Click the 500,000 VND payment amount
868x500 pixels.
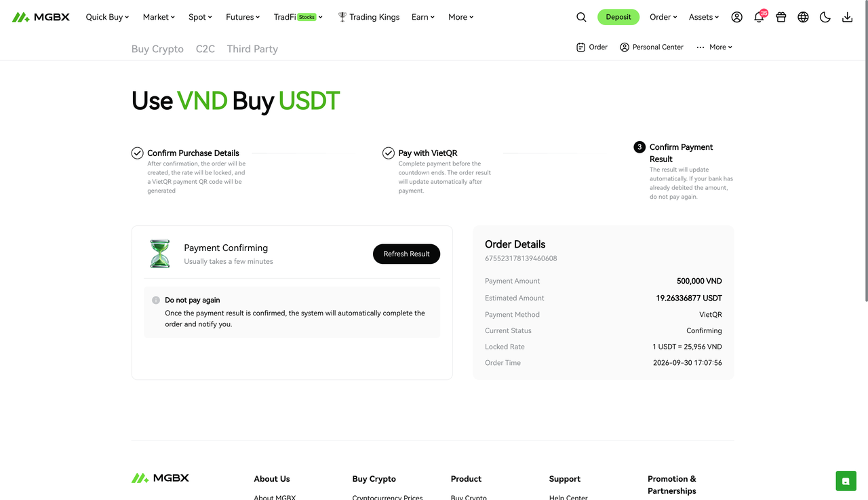(x=699, y=281)
